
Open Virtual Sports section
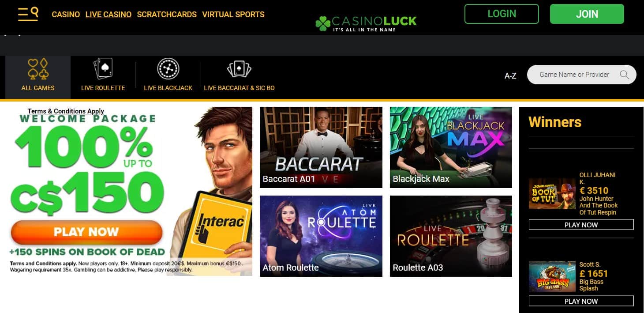coord(233,15)
